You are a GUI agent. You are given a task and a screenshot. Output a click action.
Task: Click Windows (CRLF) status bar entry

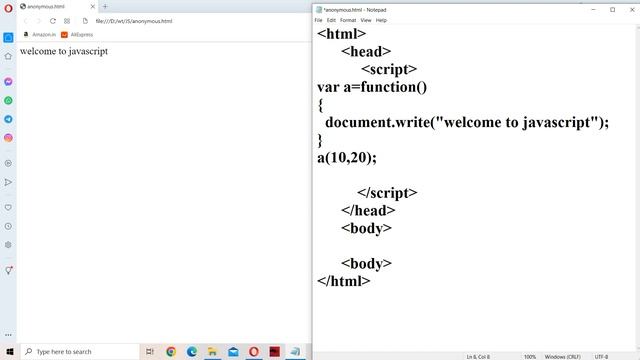pyautogui.click(x=562, y=357)
